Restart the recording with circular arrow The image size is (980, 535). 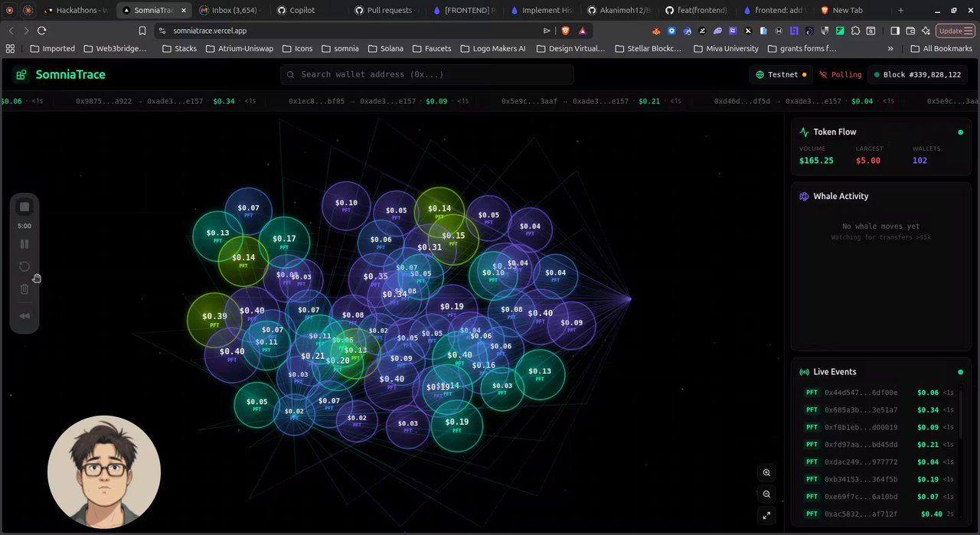click(24, 266)
